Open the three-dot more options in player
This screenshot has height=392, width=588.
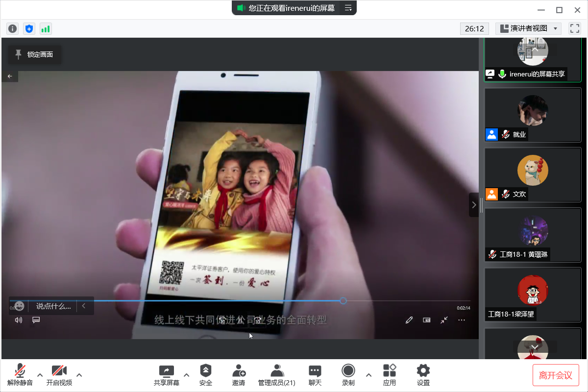(x=462, y=320)
